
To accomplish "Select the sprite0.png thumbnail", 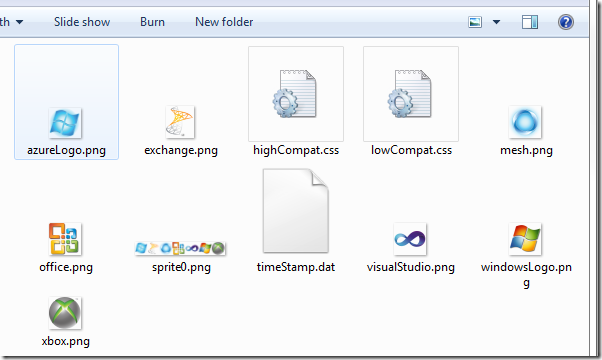I will pos(180,248).
